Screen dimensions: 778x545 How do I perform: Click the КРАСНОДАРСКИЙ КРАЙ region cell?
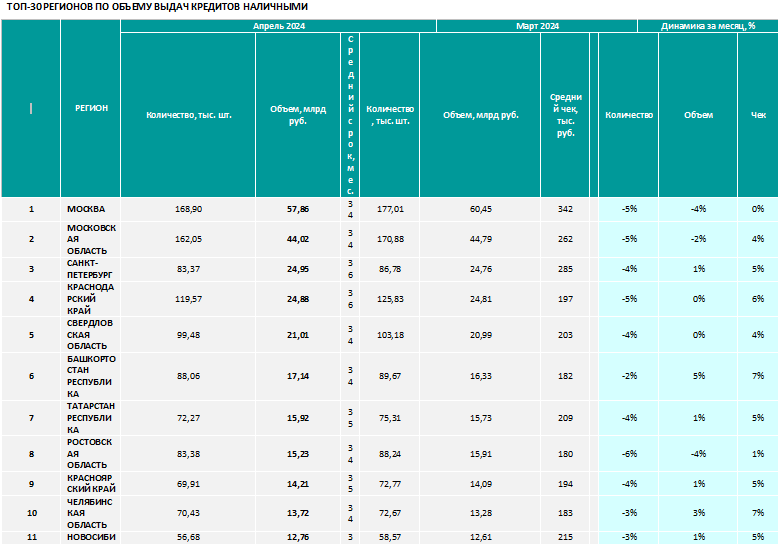pyautogui.click(x=90, y=299)
